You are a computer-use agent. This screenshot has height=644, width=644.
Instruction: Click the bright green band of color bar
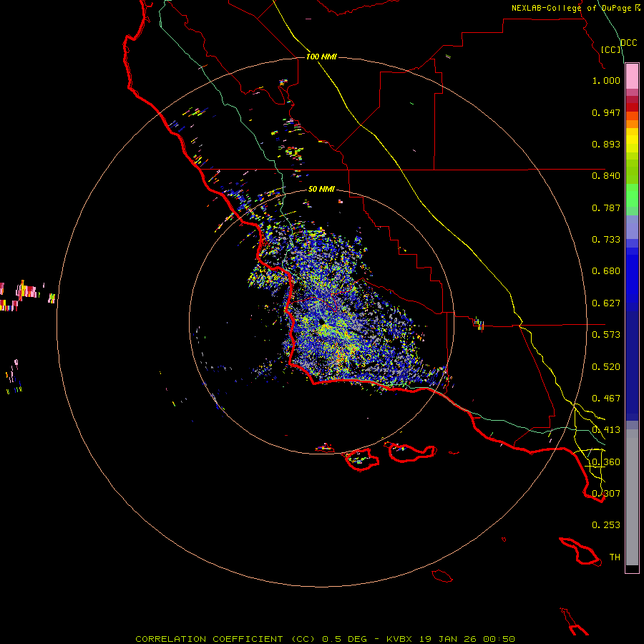[x=632, y=195]
